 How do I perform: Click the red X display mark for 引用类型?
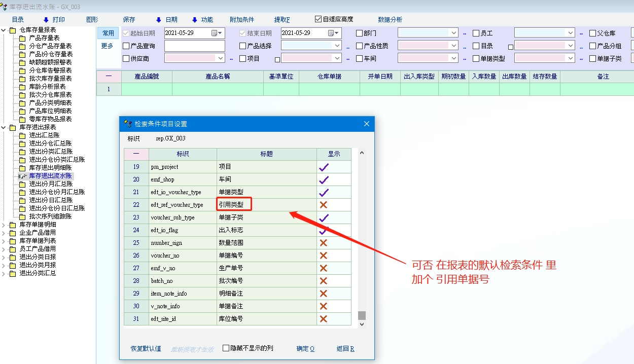324,205
